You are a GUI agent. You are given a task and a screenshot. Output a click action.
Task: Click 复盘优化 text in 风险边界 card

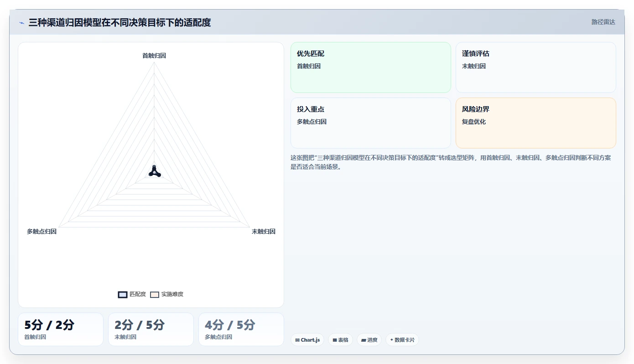click(x=474, y=122)
